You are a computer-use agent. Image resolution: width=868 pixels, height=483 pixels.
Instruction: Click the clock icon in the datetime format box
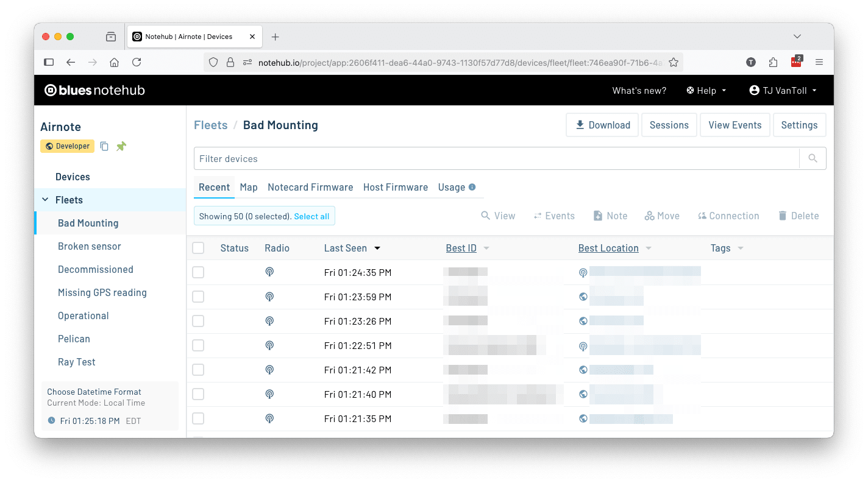click(x=51, y=421)
